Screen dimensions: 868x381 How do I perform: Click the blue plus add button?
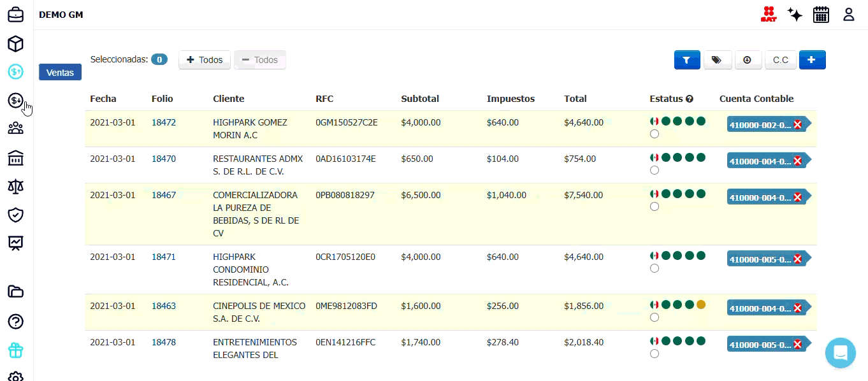point(812,60)
